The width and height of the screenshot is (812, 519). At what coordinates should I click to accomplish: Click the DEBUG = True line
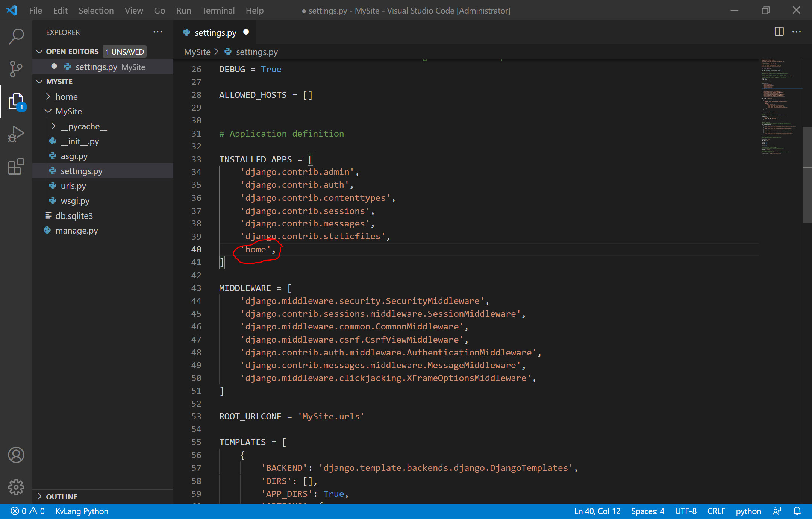click(250, 69)
